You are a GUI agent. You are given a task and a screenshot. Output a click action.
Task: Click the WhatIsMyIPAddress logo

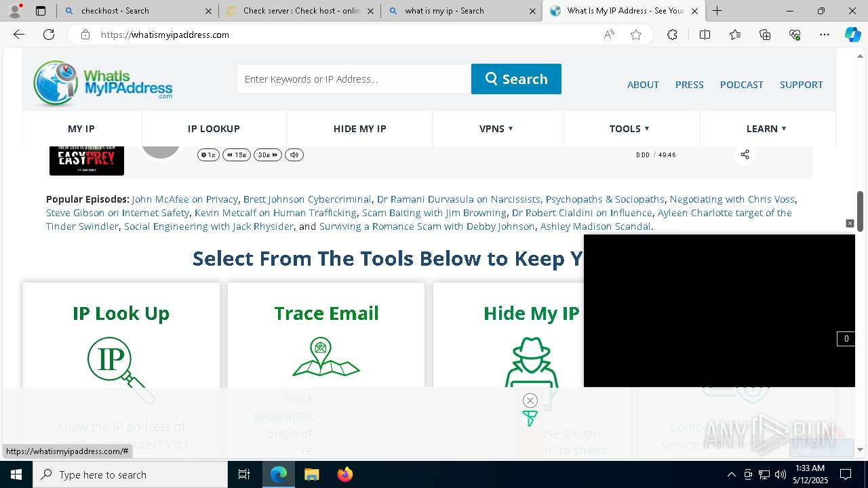tap(102, 83)
